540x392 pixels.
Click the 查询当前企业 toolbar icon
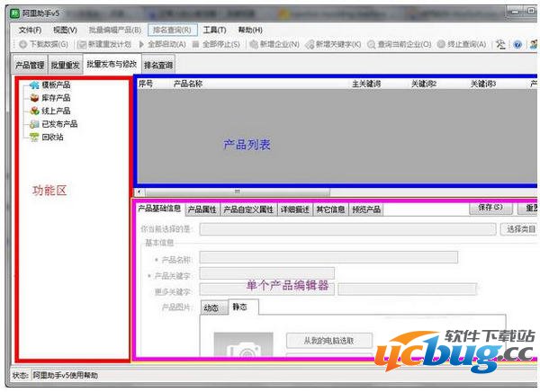coord(373,44)
